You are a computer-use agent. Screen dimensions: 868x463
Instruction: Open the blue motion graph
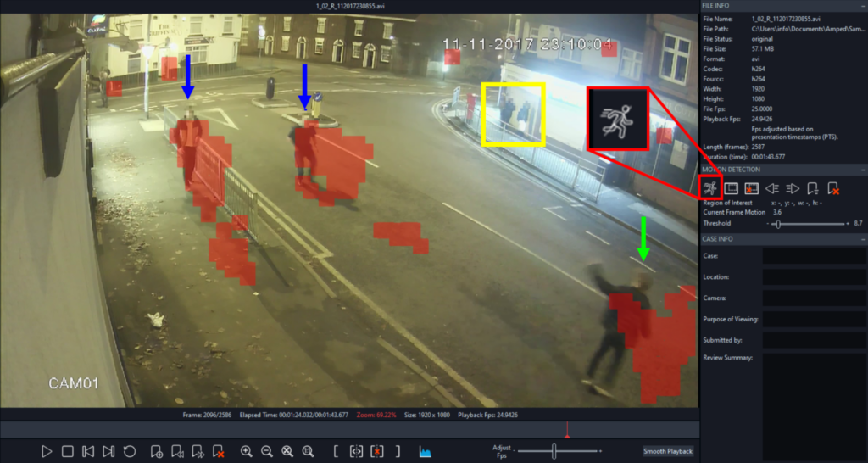(426, 451)
